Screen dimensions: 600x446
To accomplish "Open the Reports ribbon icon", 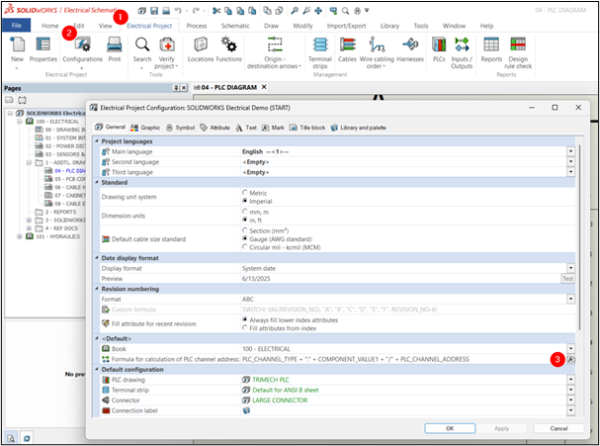I will [491, 44].
